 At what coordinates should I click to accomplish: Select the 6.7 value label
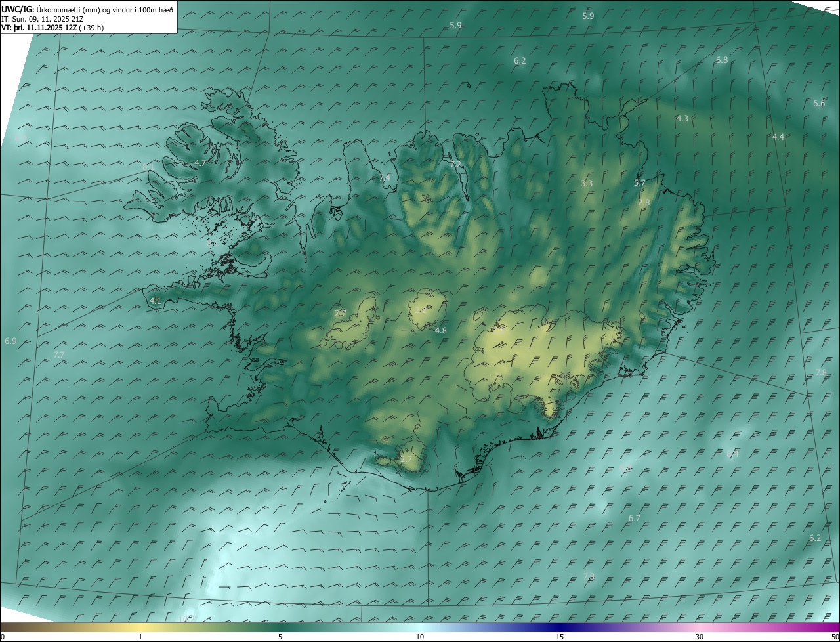coord(635,518)
